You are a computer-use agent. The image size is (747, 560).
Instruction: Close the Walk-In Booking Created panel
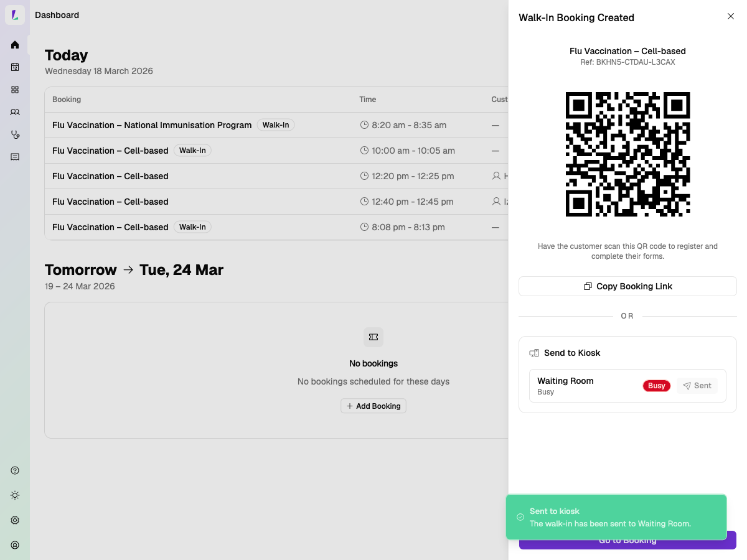coord(731,16)
